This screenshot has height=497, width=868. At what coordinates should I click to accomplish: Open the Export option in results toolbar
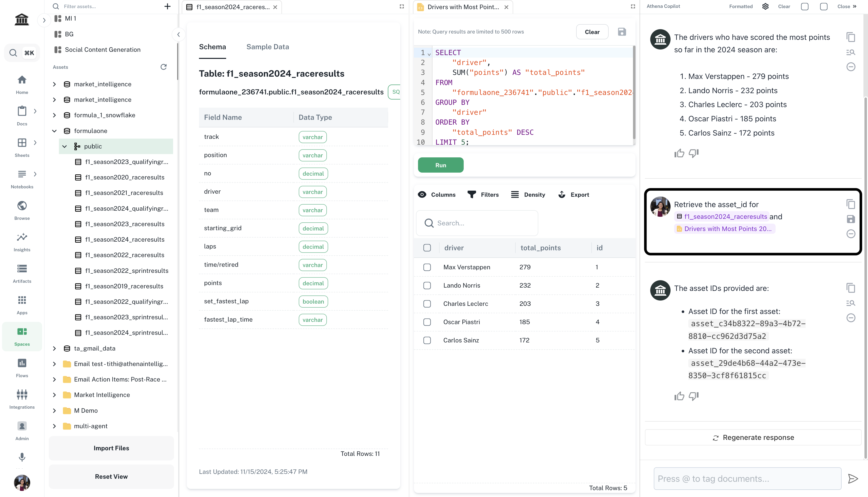574,195
